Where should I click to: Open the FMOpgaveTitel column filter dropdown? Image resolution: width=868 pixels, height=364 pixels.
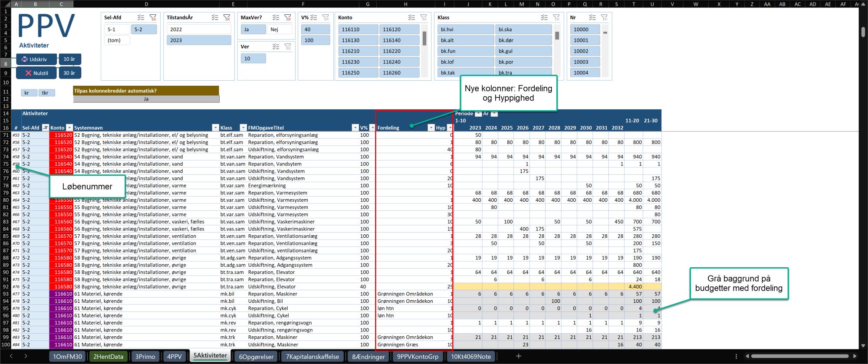pyautogui.click(x=355, y=128)
